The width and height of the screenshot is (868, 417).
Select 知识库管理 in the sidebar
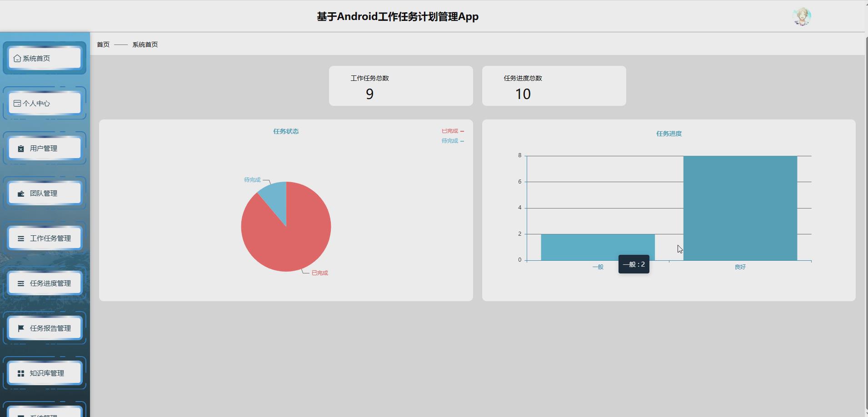tap(45, 373)
